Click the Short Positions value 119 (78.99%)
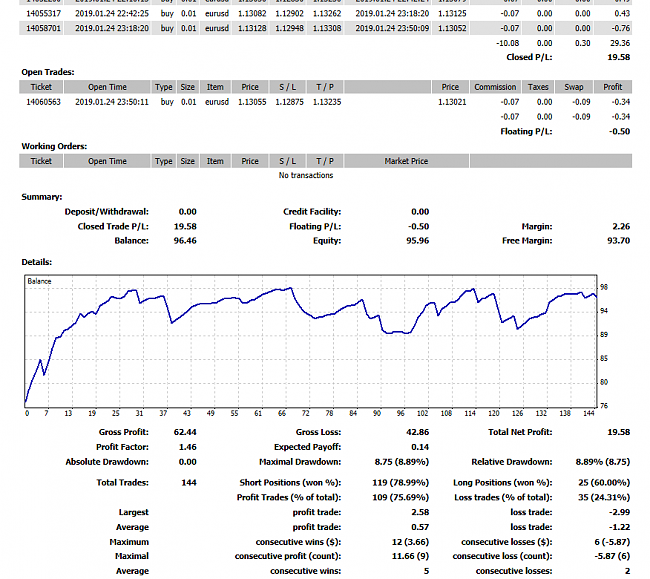This screenshot has height=579, width=650. [400, 483]
